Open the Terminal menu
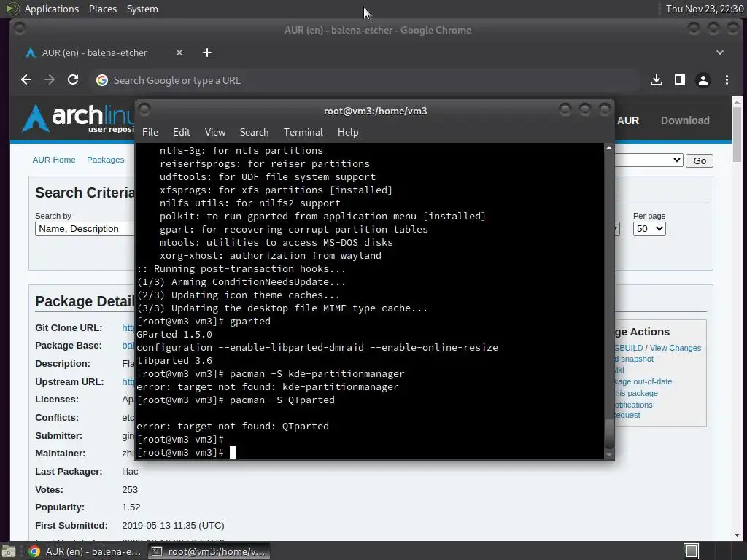This screenshot has height=560, width=747. 303,133
